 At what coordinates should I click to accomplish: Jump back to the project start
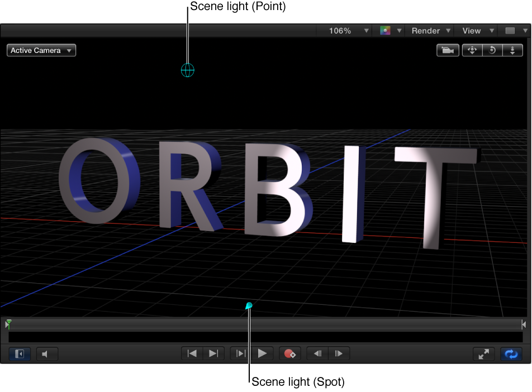coord(191,353)
